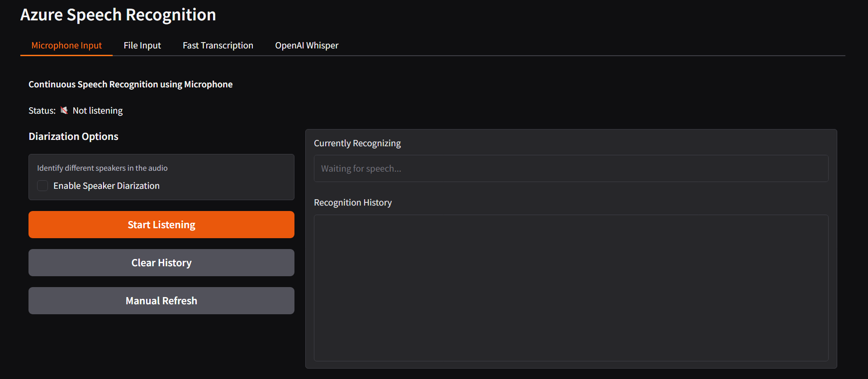This screenshot has width=868, height=379.
Task: Select the OpenAI Whisper tab
Action: click(306, 45)
